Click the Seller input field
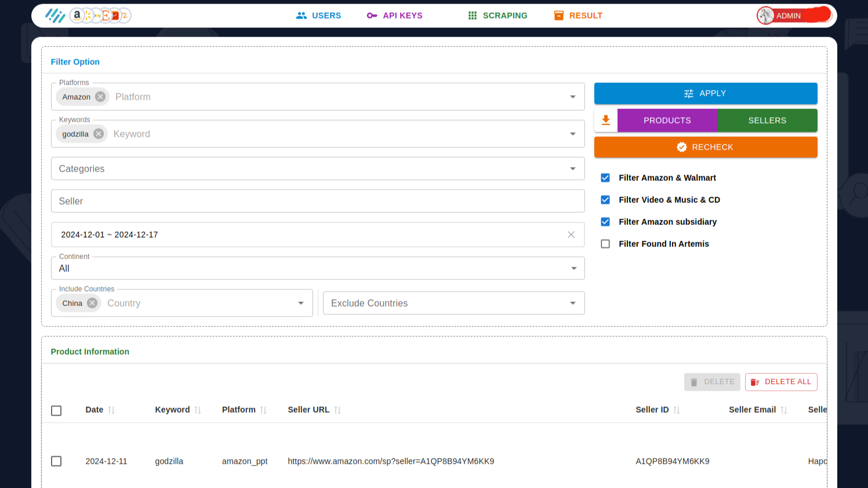Image resolution: width=868 pixels, height=488 pixels. pyautogui.click(x=318, y=201)
